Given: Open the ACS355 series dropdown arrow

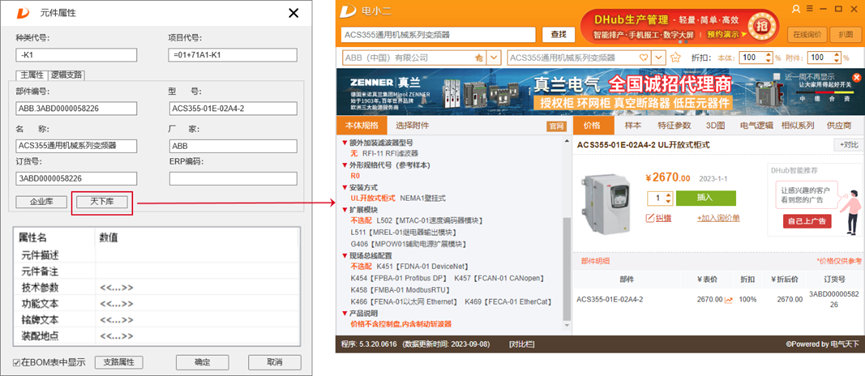Looking at the screenshot, I should coord(659,57).
